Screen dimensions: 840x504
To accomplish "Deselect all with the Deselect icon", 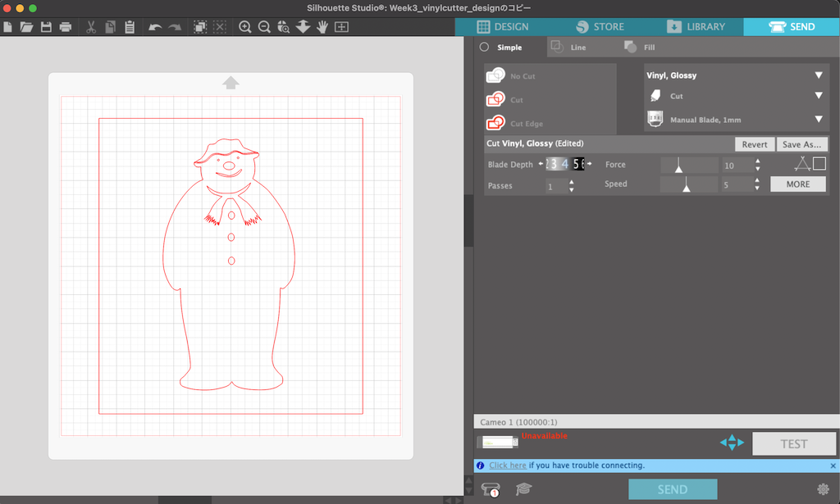I will tap(220, 27).
